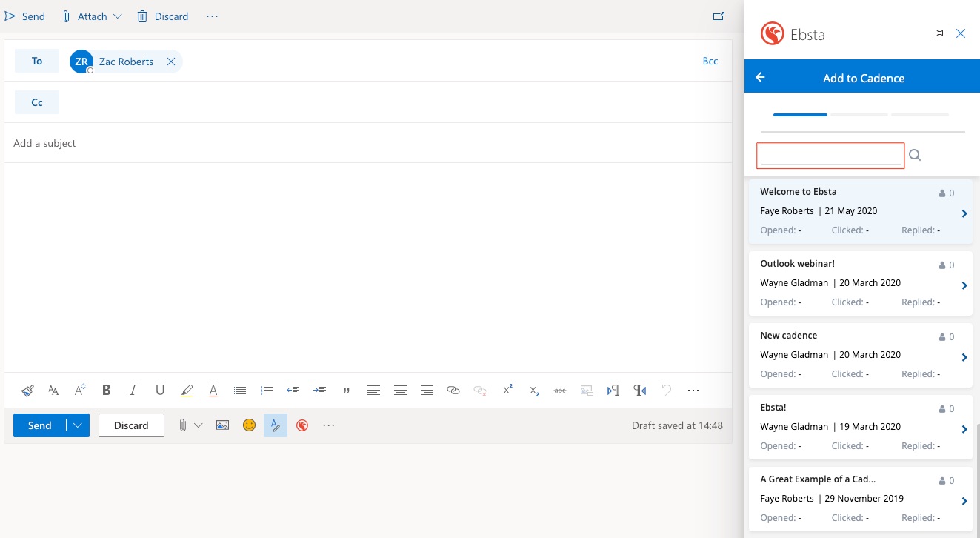The width and height of the screenshot is (980, 538).
Task: Click into the message body
Action: pos(367,267)
